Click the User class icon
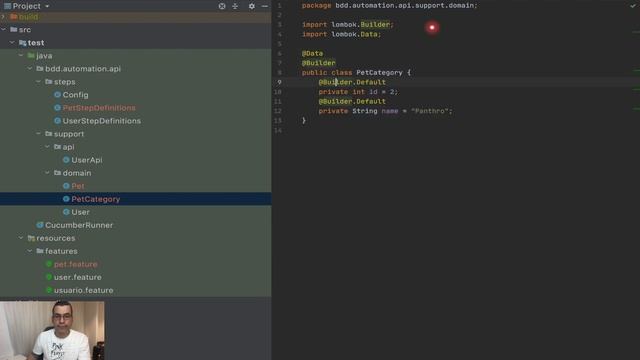 click(66, 212)
